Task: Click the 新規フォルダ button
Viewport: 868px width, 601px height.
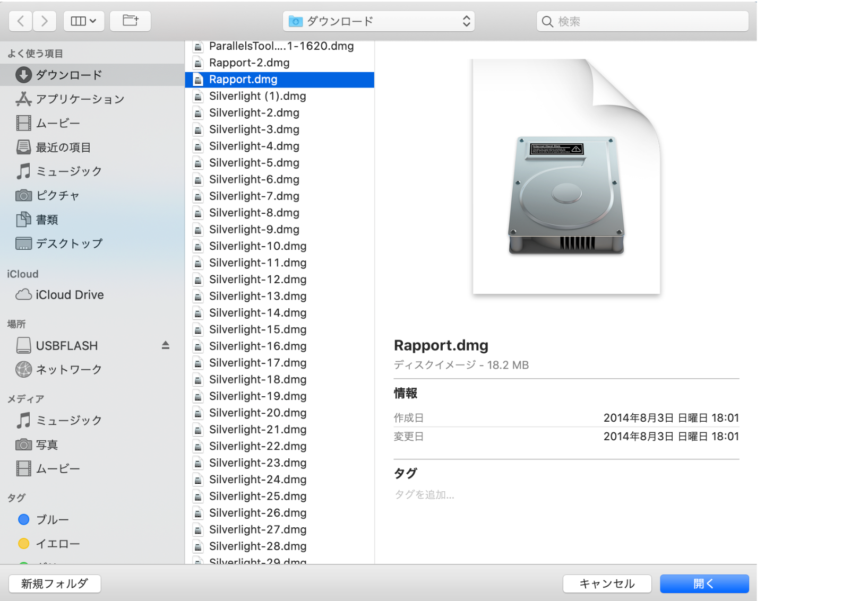Action: coord(55,583)
